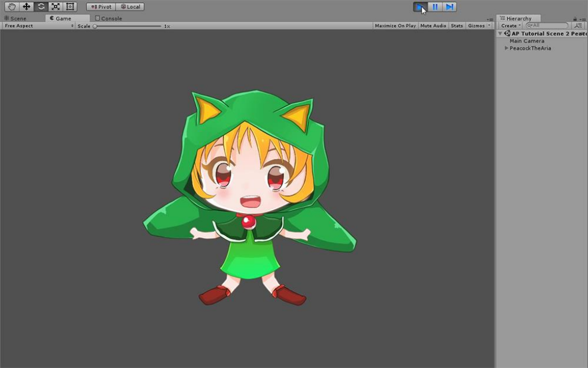The image size is (588, 368).
Task: Click the Hierarchy search field
Action: coord(547,25)
